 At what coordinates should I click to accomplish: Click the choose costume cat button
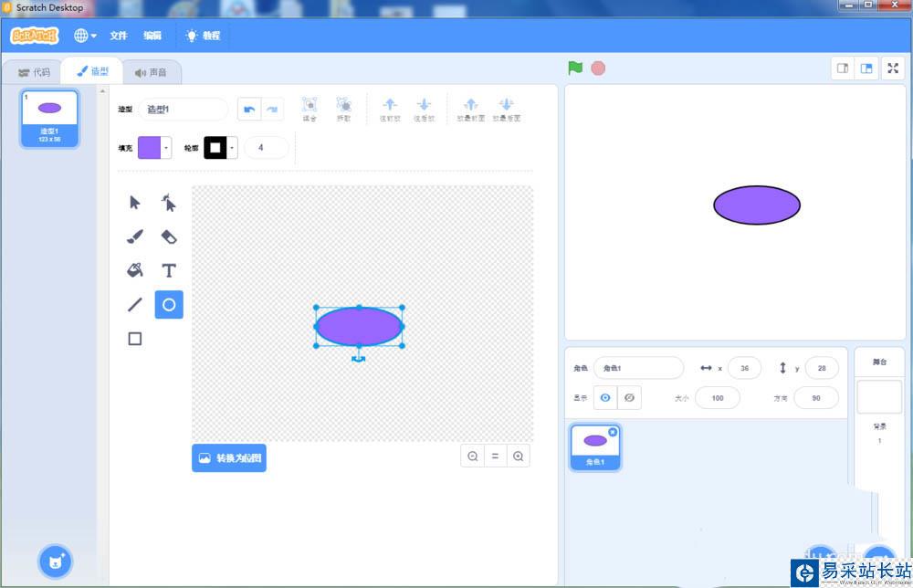56,562
